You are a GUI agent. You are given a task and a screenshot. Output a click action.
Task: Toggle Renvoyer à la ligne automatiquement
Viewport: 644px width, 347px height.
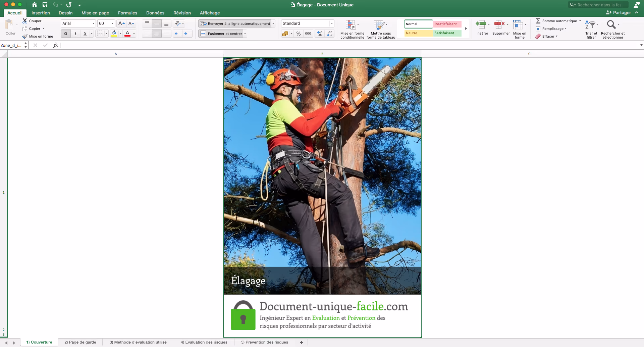pos(235,23)
